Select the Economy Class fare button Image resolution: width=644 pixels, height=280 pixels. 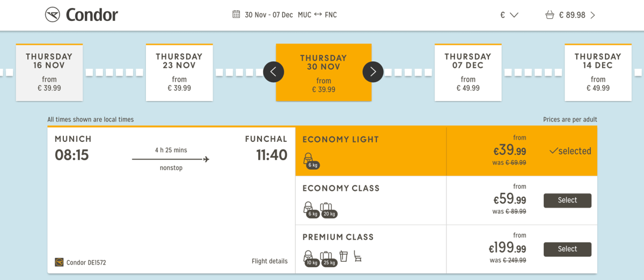tap(567, 200)
